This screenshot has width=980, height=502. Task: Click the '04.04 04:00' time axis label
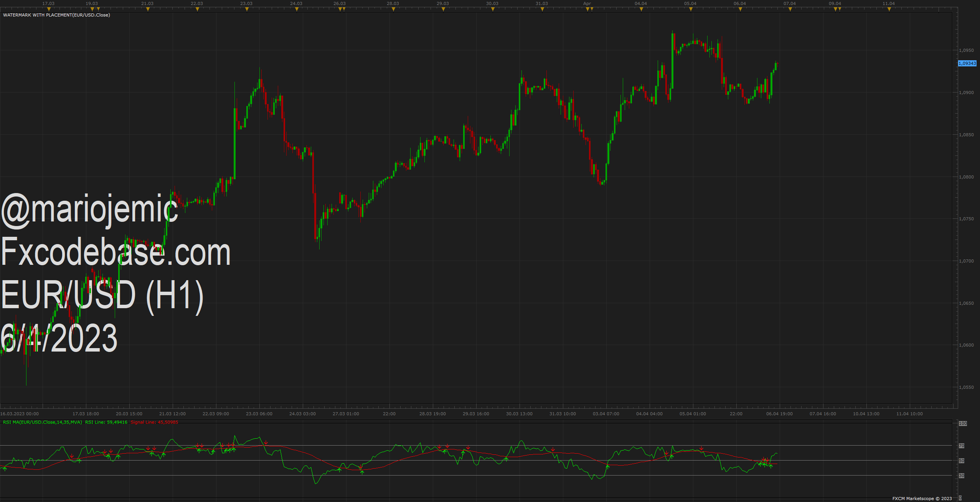650,414
